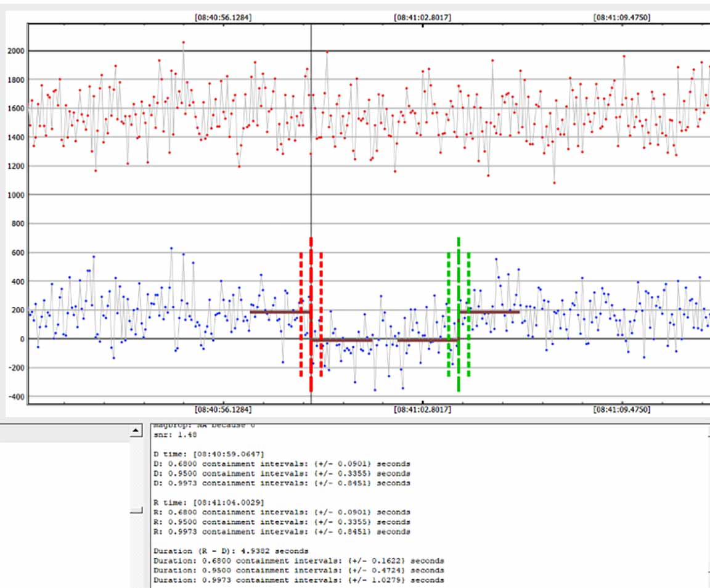Click top-axis timestamp [08:41:02.8017]

[x=422, y=17]
